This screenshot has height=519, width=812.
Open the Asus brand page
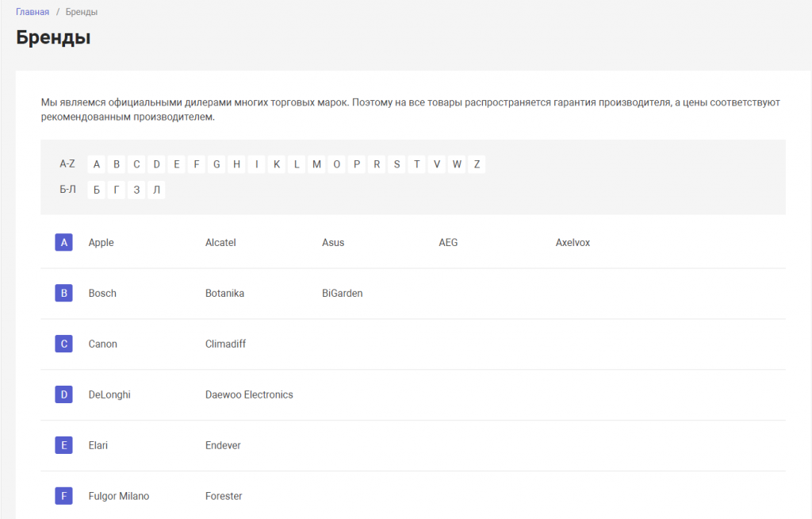click(x=333, y=243)
